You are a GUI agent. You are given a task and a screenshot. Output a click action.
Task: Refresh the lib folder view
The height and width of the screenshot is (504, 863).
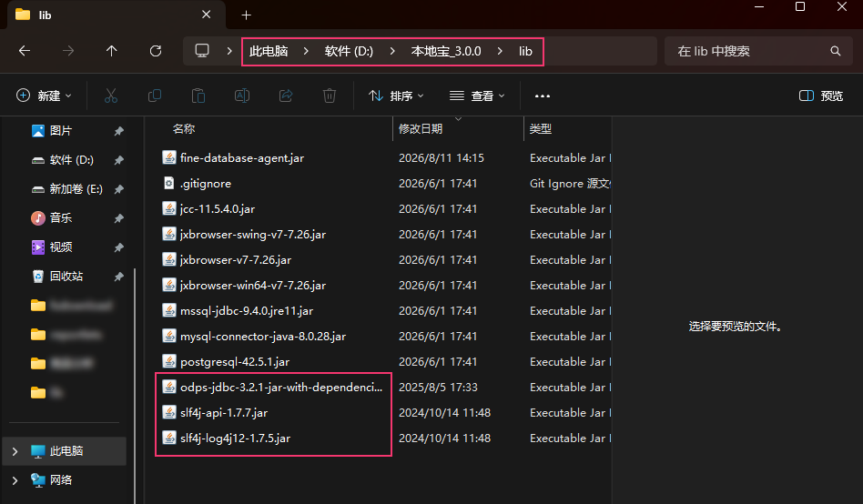point(156,51)
